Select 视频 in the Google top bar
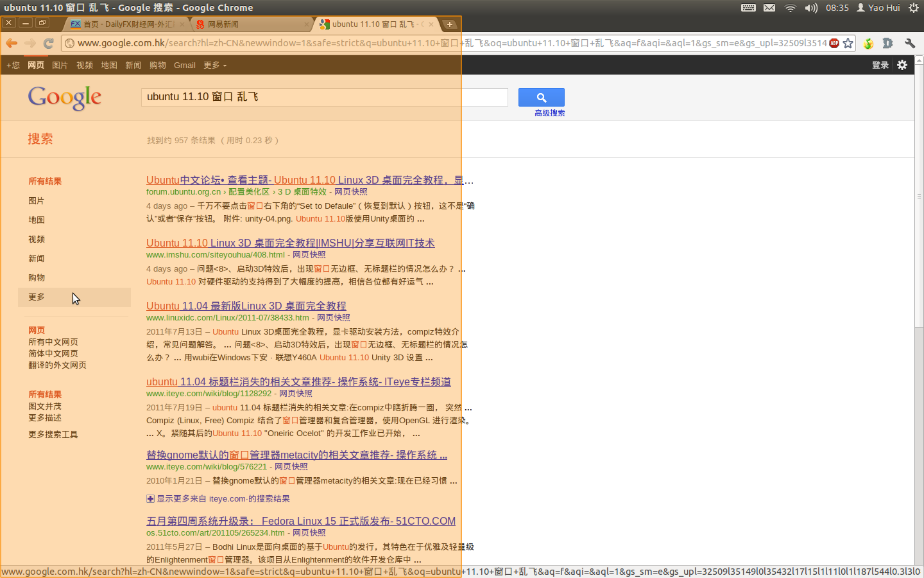Image resolution: width=924 pixels, height=578 pixels. [85, 65]
